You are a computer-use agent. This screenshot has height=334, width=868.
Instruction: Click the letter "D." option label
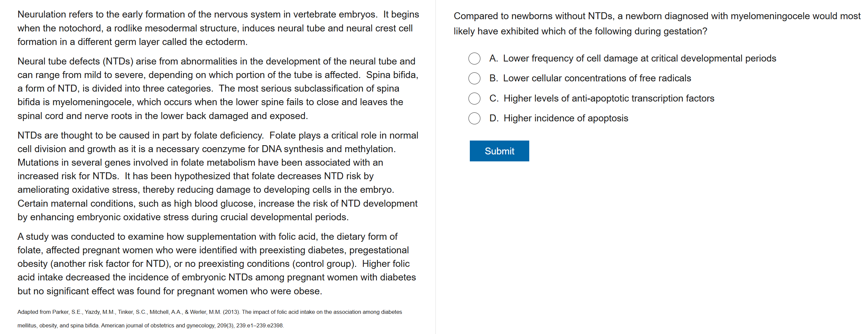[x=494, y=118]
